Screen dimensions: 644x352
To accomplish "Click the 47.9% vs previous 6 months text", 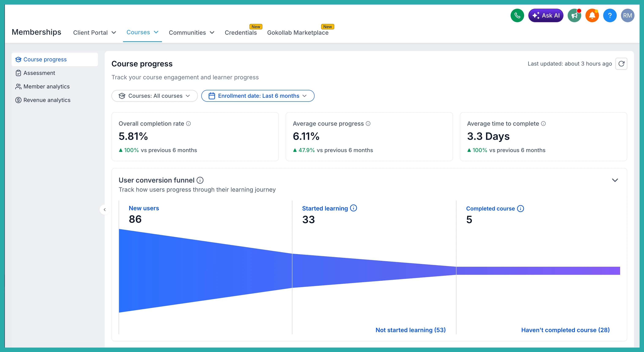I will click(333, 150).
